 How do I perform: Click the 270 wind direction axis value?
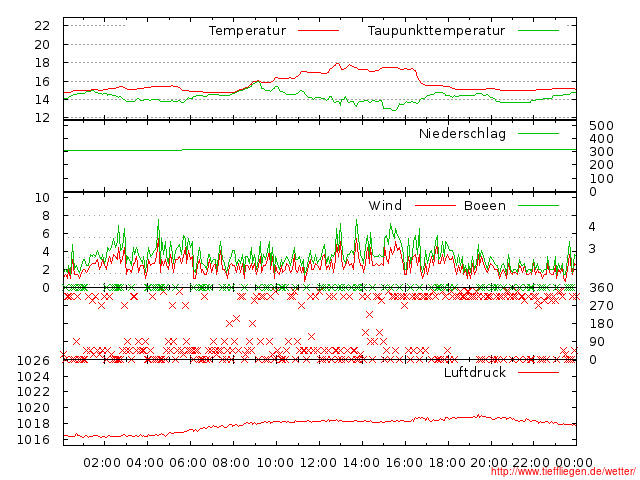click(601, 306)
